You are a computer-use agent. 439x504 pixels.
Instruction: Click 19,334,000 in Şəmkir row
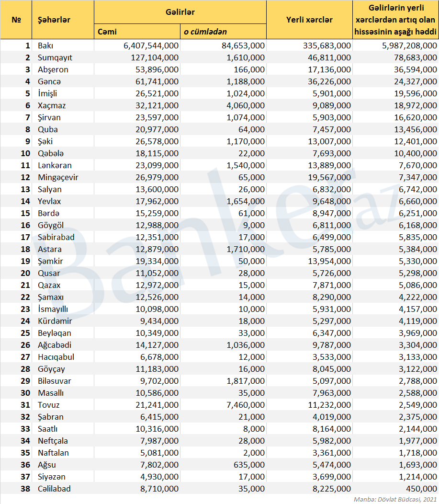click(157, 261)
